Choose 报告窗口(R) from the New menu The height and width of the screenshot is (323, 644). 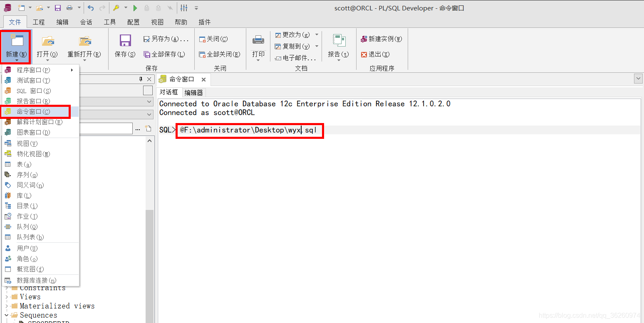(40, 101)
